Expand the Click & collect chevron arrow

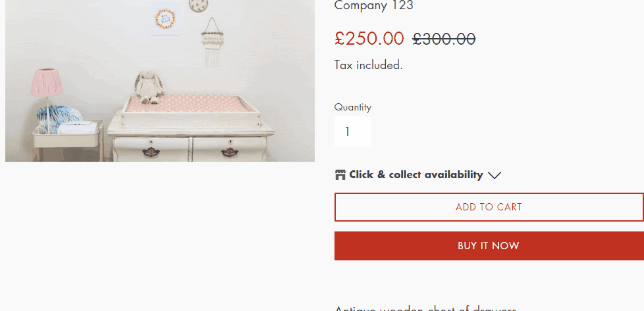point(495,175)
